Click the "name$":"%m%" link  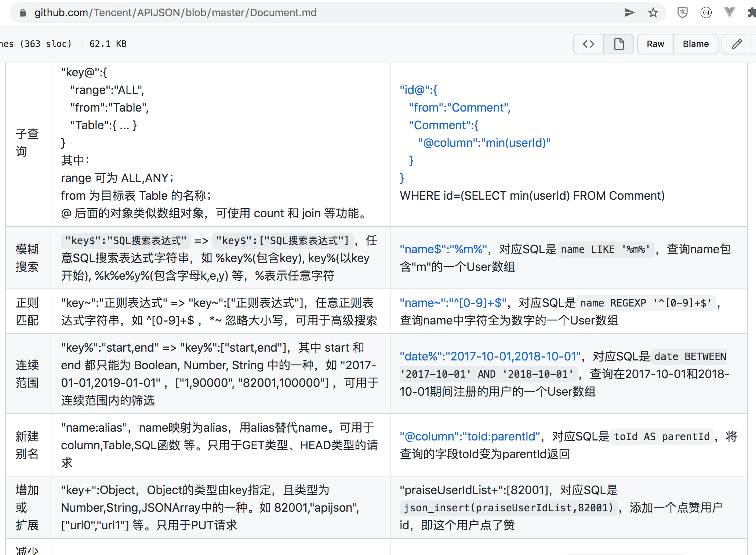pyautogui.click(x=441, y=249)
